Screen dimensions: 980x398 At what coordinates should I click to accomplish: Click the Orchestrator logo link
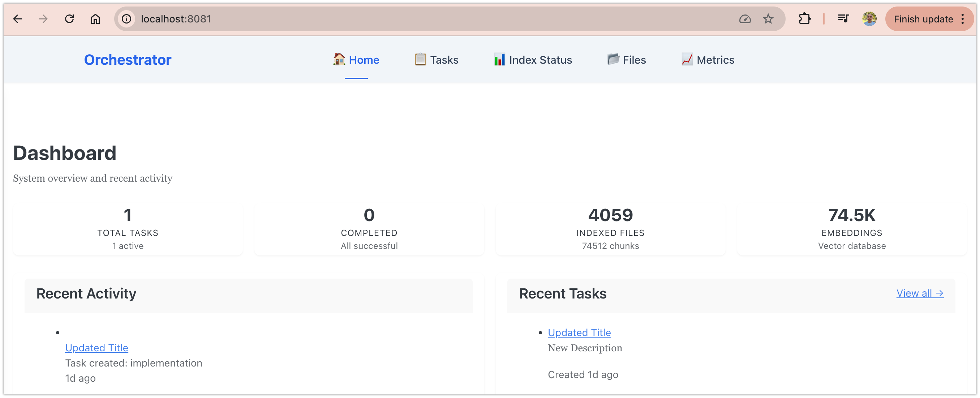(x=128, y=60)
